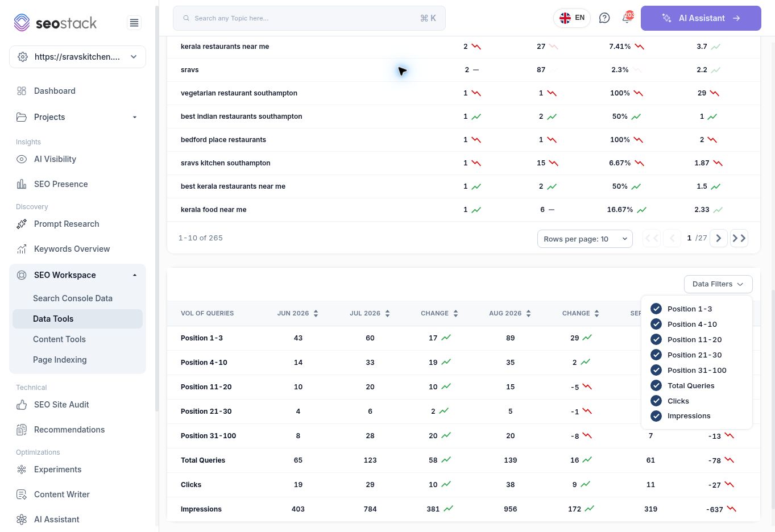Image resolution: width=775 pixels, height=532 pixels.
Task: Click the Dashboard grid icon
Action: click(x=22, y=91)
